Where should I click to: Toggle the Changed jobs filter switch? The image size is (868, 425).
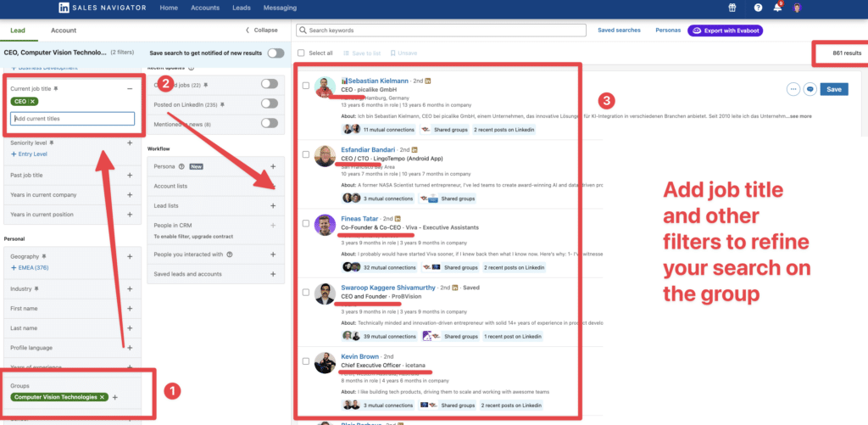point(270,84)
